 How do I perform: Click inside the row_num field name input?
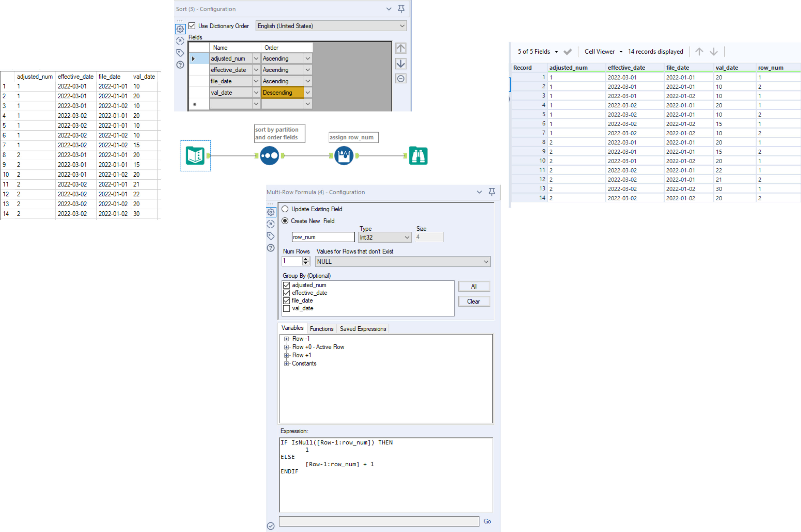(x=323, y=237)
